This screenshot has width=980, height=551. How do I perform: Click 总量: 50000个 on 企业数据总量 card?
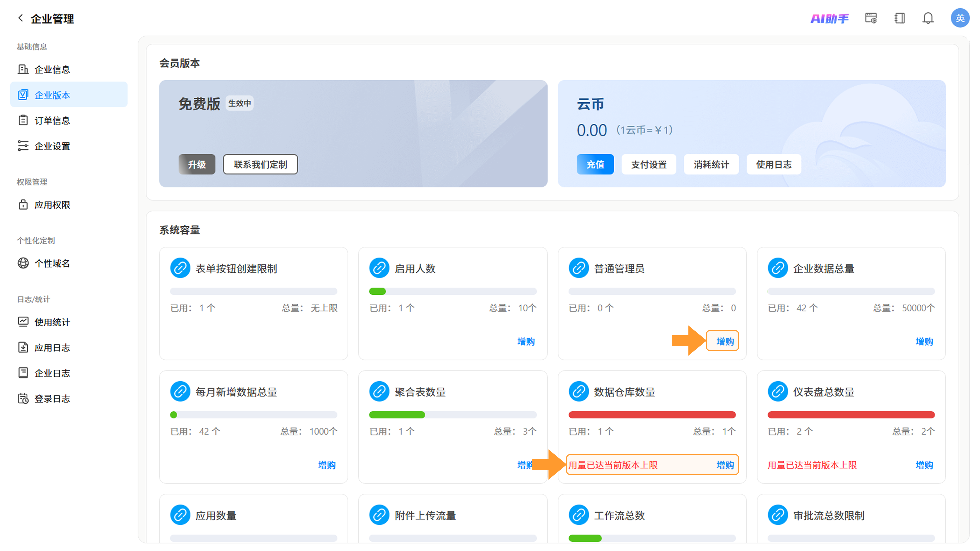(903, 308)
